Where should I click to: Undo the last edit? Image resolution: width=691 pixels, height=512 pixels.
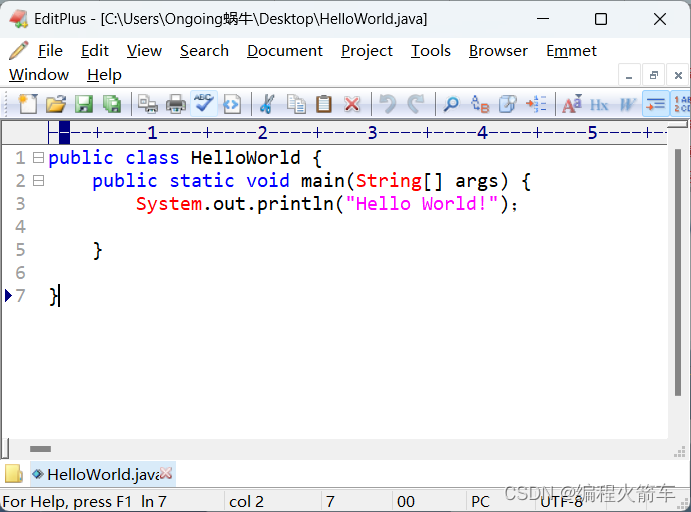[x=388, y=104]
